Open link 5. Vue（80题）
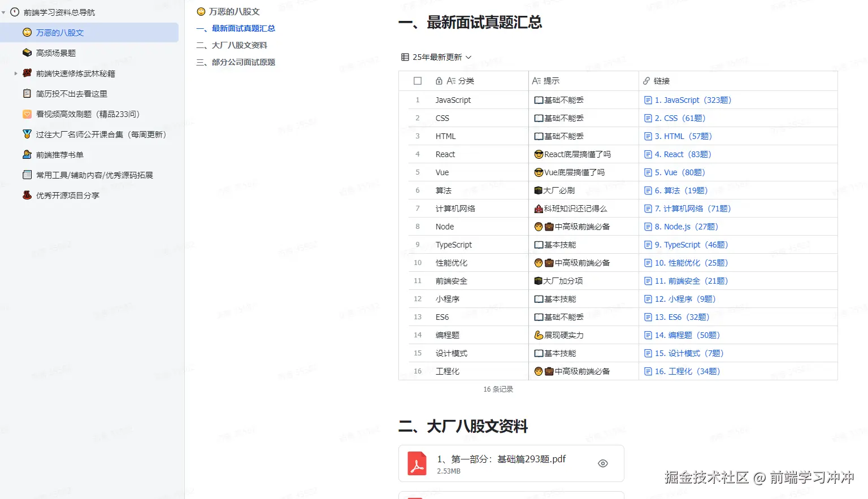 tap(680, 172)
